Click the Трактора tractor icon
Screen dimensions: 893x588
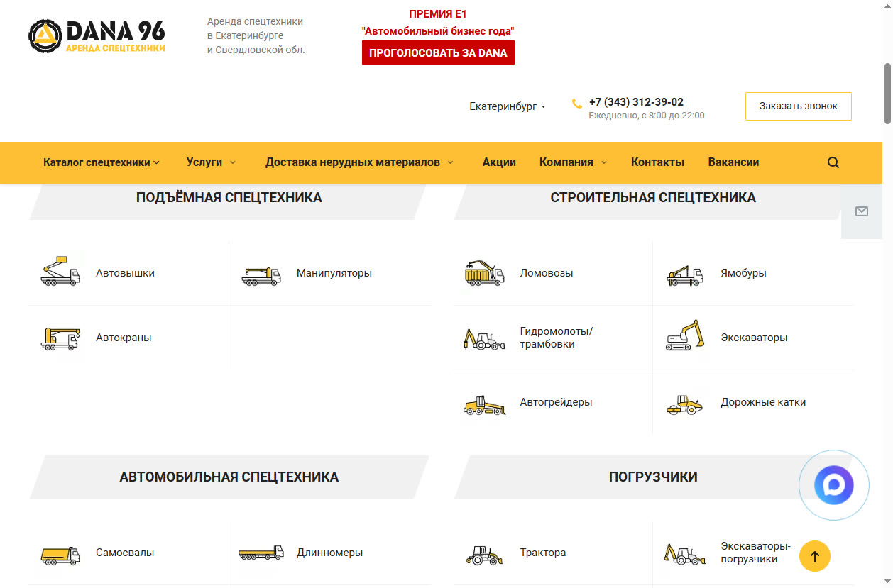click(x=484, y=554)
